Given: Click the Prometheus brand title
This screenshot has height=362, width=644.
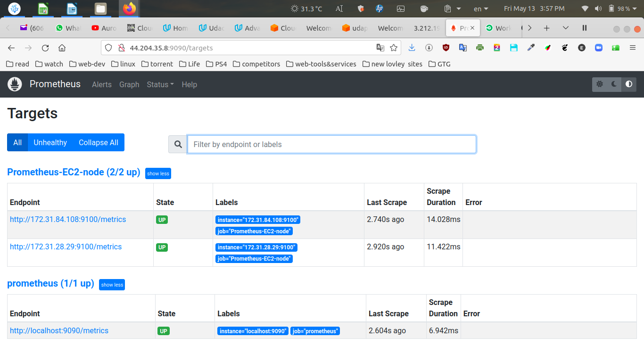Looking at the screenshot, I should (55, 84).
